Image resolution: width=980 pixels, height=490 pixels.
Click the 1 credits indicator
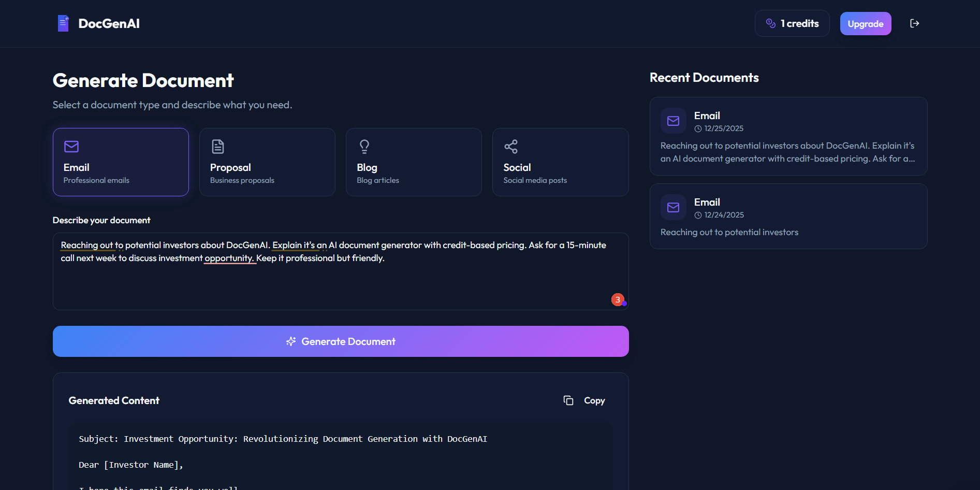point(792,23)
